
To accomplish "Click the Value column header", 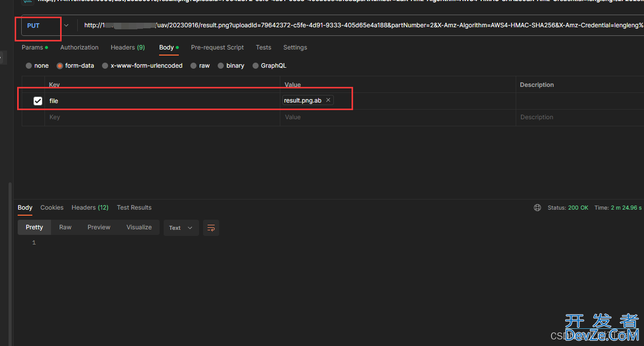I will 292,85.
